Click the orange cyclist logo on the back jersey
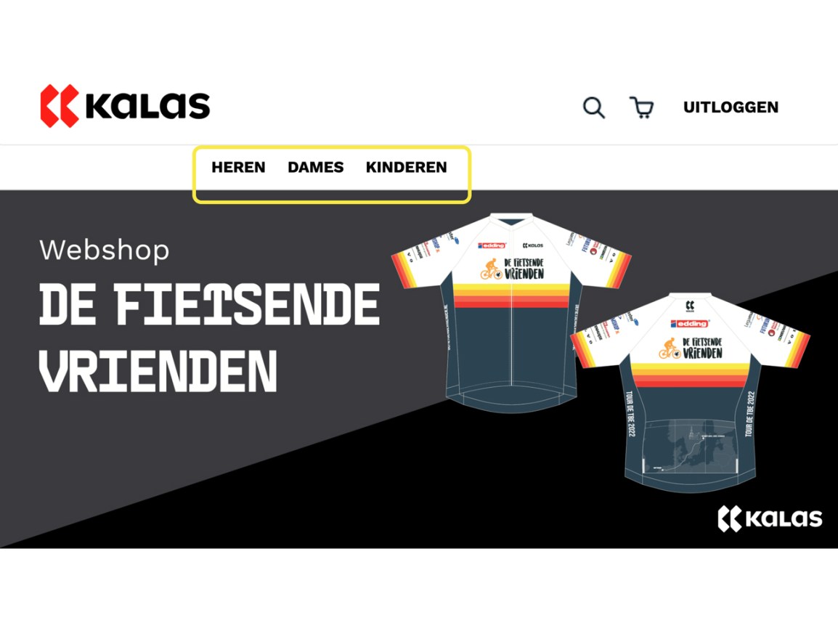Viewport: 838px width, 644px height. [669, 349]
